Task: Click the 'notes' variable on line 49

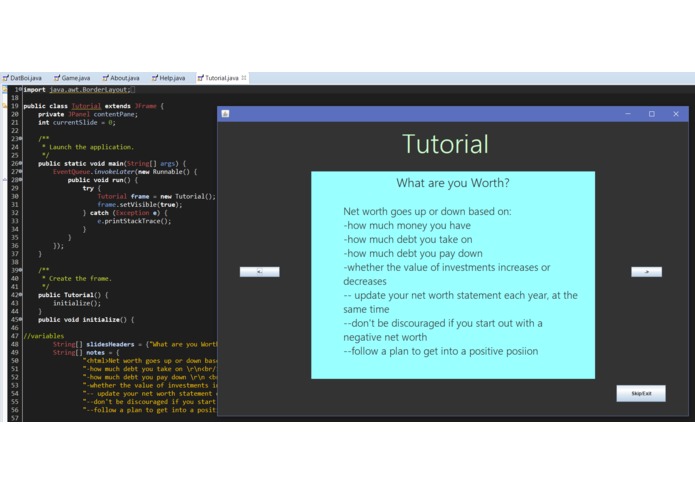Action: [x=95, y=352]
